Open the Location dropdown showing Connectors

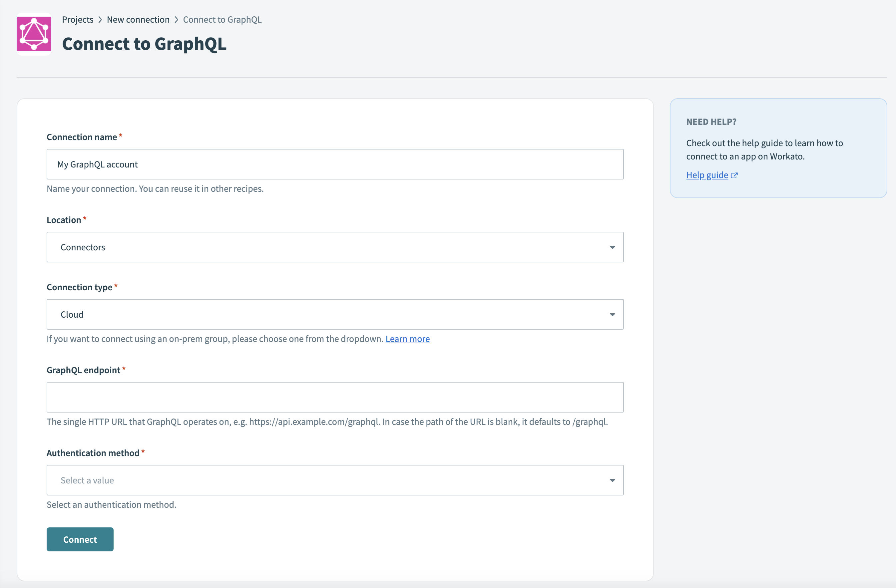click(x=335, y=247)
